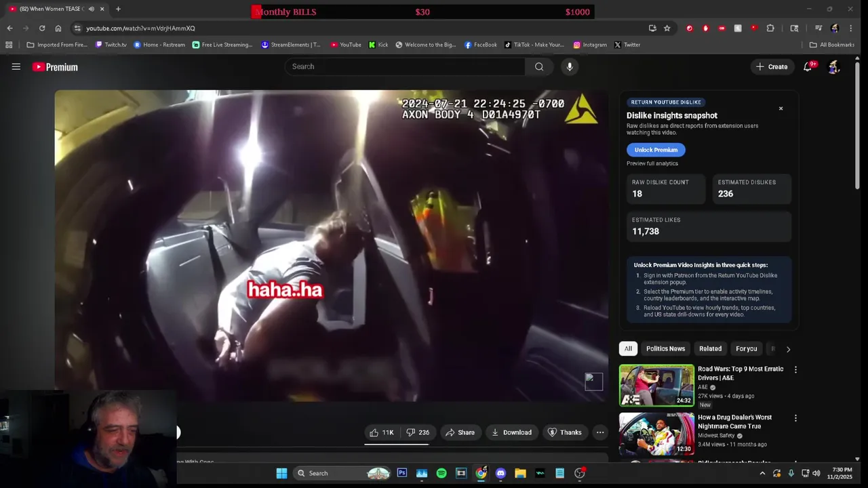The width and height of the screenshot is (868, 488).
Task: Open more actions ellipsis under video
Action: [600, 432]
